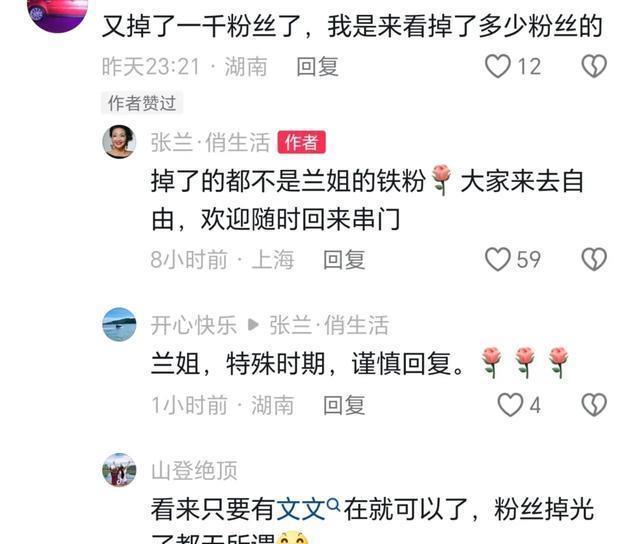Open 开心快乐 user avatar

pos(119,324)
